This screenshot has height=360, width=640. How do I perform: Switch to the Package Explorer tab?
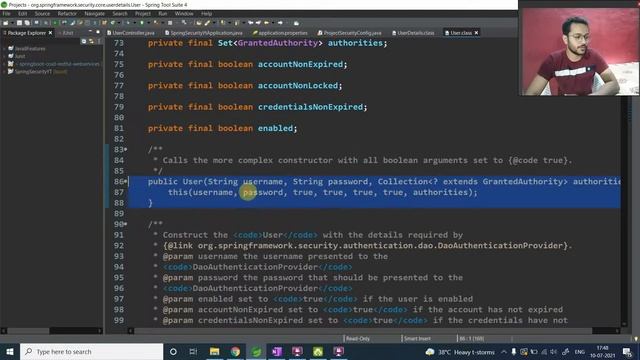point(27,33)
